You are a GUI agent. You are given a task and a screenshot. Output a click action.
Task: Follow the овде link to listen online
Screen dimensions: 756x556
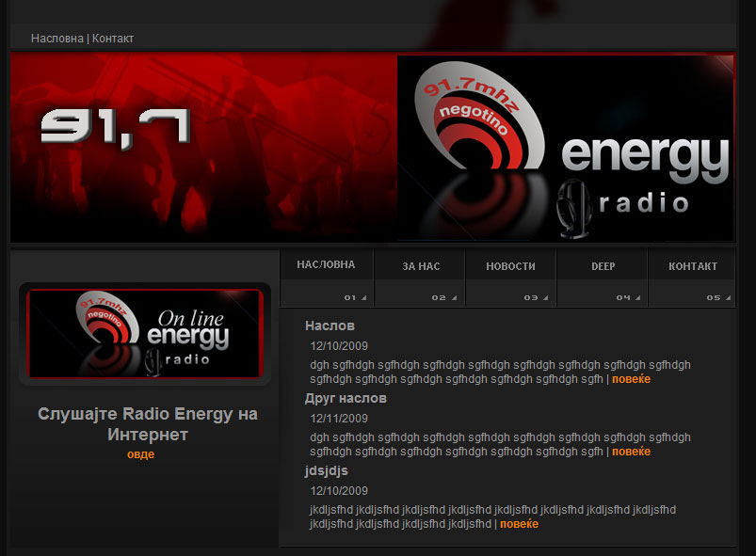pyautogui.click(x=141, y=454)
